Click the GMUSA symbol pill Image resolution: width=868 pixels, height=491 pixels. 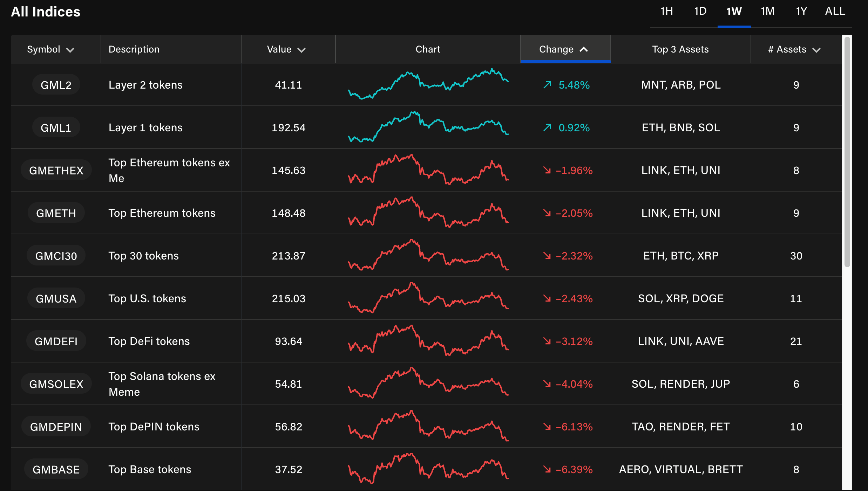tap(56, 298)
